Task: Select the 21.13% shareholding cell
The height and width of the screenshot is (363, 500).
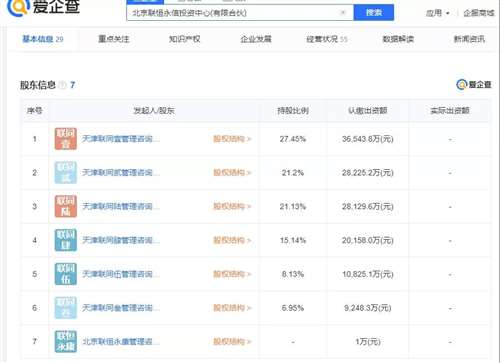Action: [x=293, y=206]
